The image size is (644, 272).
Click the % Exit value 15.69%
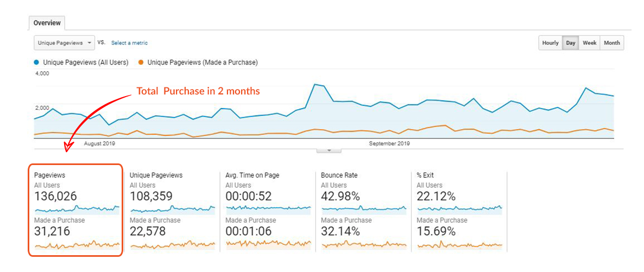[436, 231]
